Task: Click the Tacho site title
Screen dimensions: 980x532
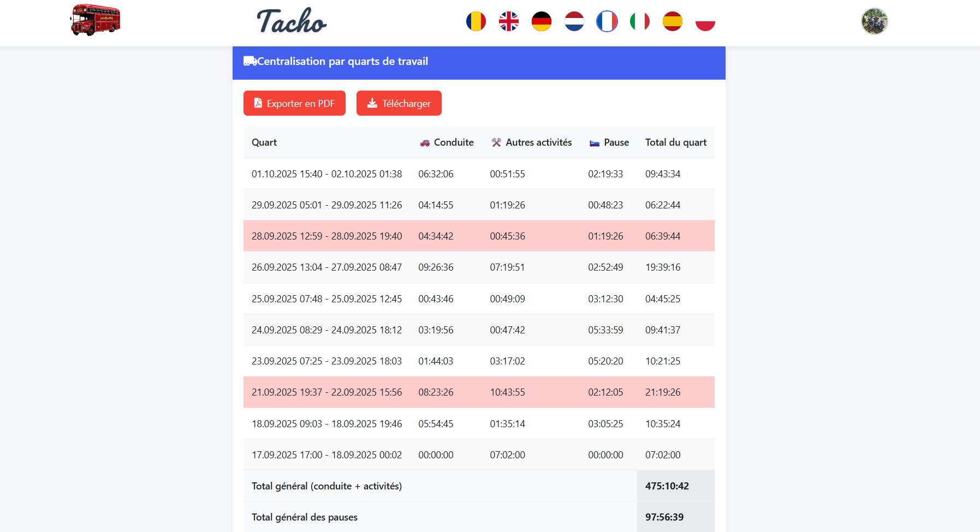Action: 292,22
